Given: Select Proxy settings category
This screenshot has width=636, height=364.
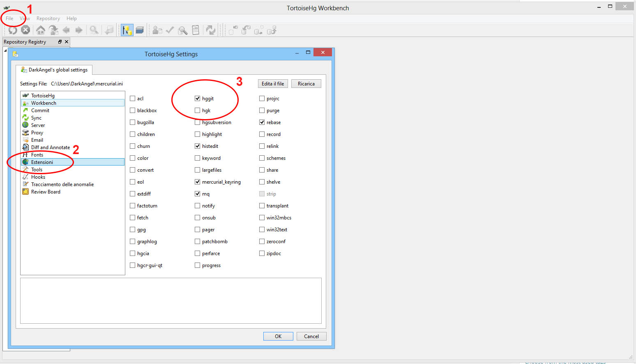Looking at the screenshot, I should 73,133.
